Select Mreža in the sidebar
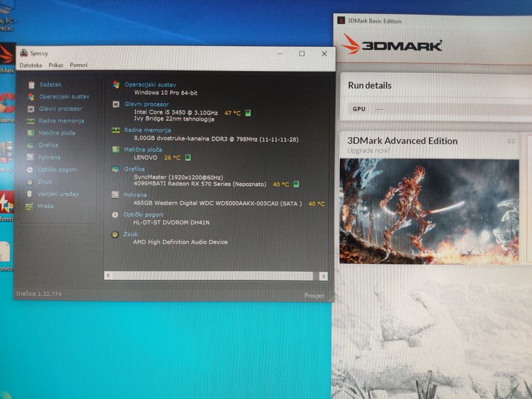The height and width of the screenshot is (399, 532). point(45,206)
